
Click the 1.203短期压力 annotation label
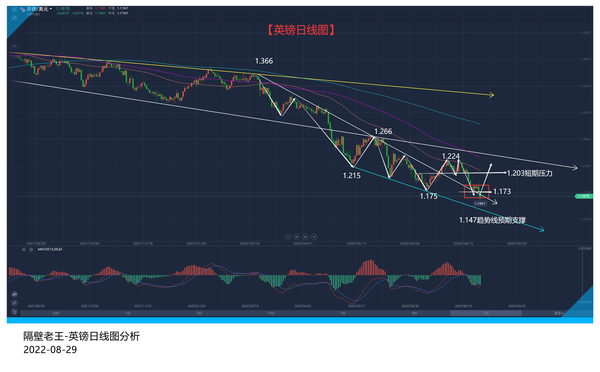coord(530,173)
